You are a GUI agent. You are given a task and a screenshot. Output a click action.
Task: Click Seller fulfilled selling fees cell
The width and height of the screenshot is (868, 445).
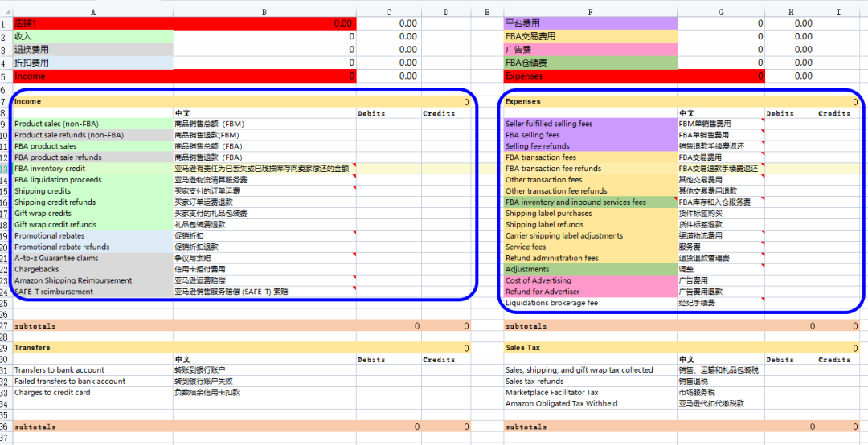point(590,124)
